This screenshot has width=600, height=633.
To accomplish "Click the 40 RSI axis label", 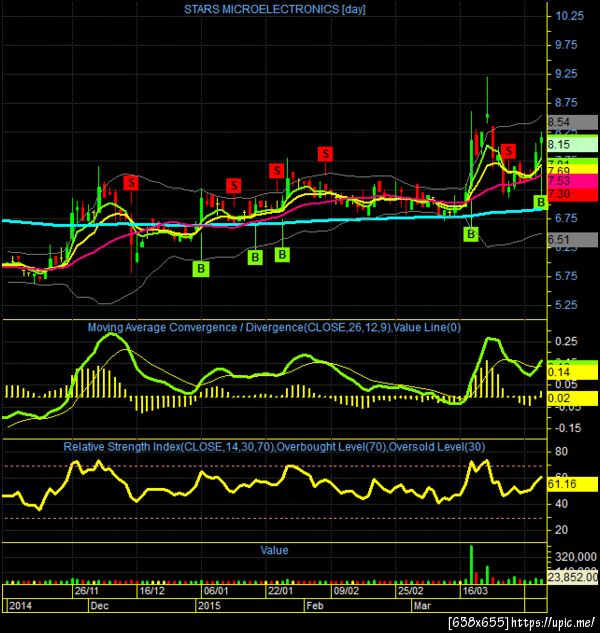I will click(561, 504).
